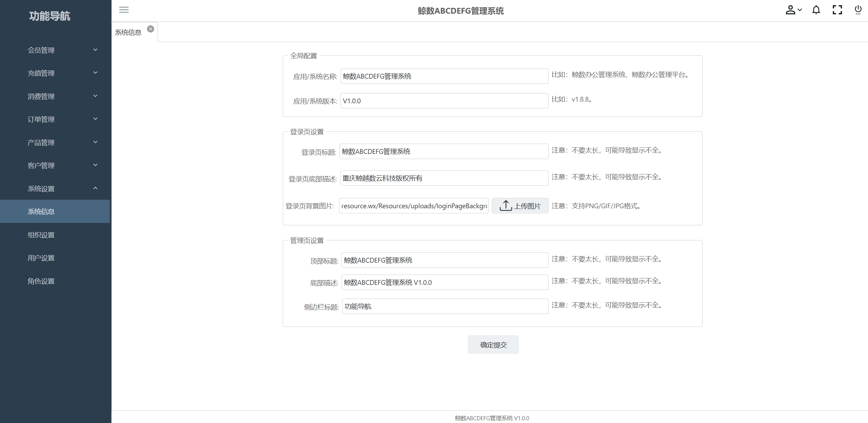The height and width of the screenshot is (423, 868).
Task: Open 角色设置 in the sidebar
Action: tap(41, 281)
